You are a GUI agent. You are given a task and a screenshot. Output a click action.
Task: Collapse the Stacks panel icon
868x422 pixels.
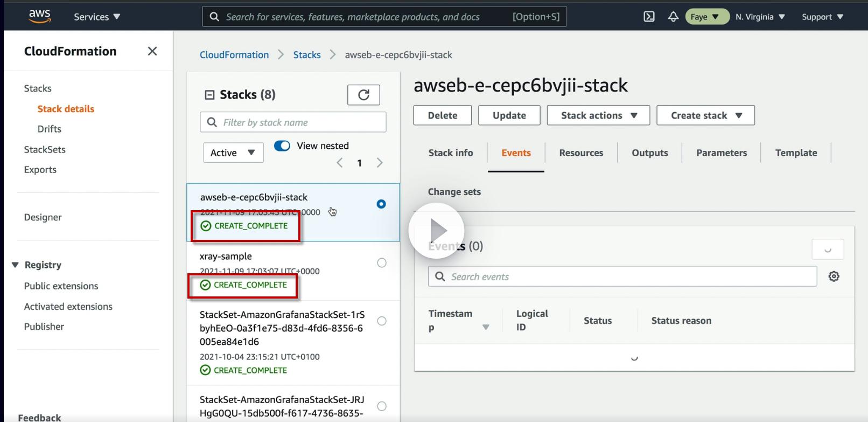pyautogui.click(x=209, y=95)
